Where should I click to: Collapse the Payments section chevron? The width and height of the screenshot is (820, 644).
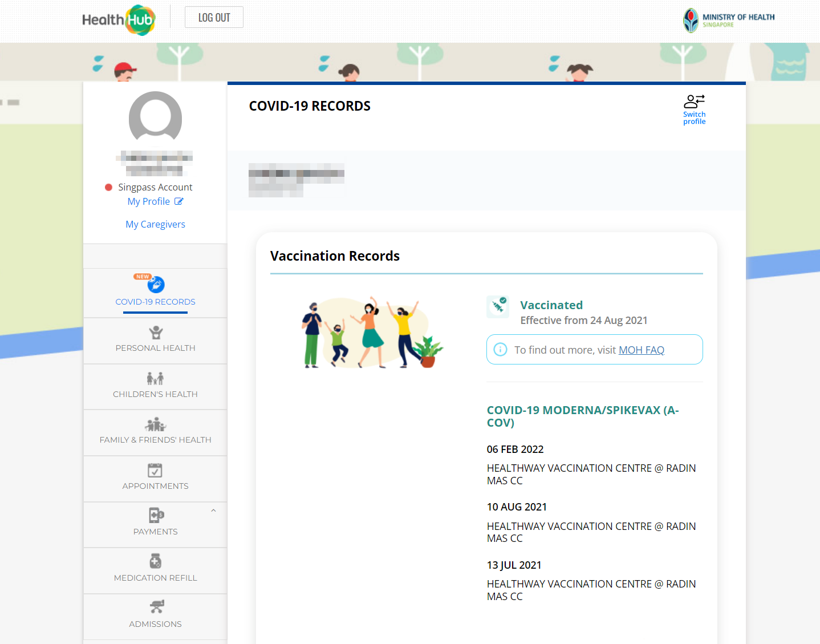(213, 511)
